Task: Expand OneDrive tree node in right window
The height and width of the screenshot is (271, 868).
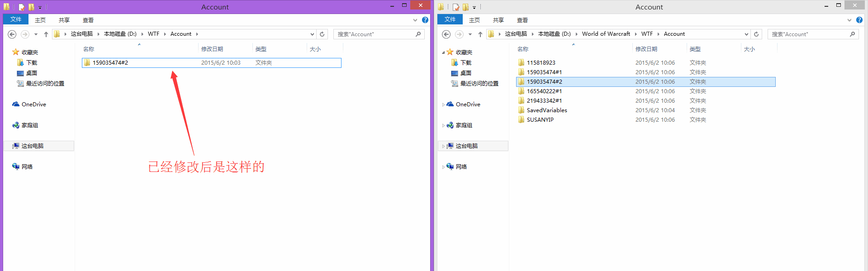Action: (443, 105)
